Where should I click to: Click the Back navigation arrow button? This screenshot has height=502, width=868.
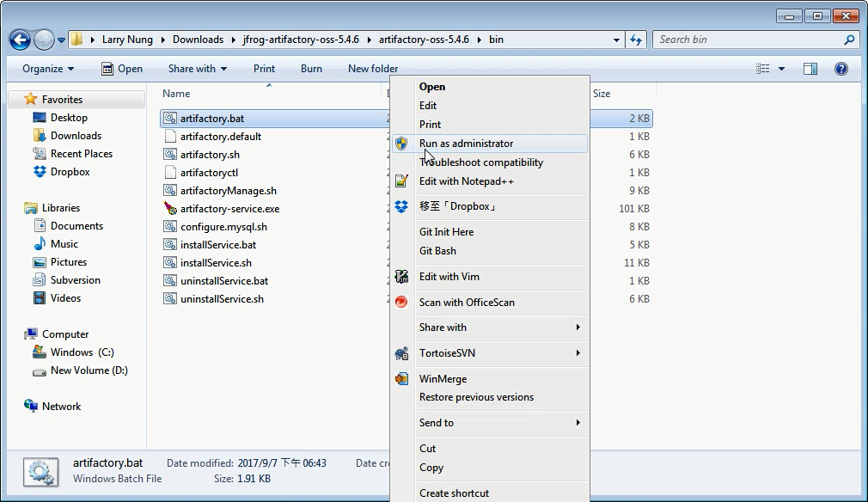(x=20, y=40)
